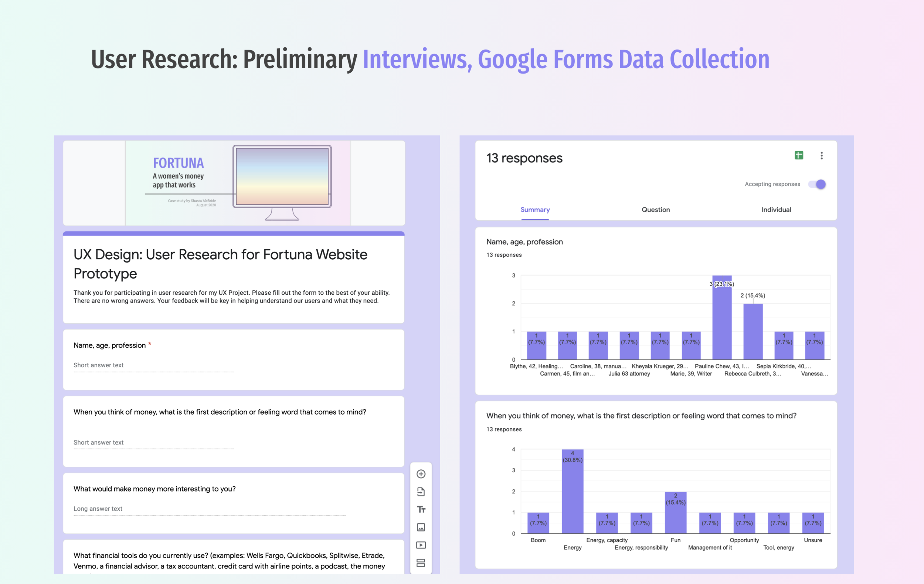Screen dimensions: 924x584
Task: Click the Boom bar in the money chart
Action: coord(538,523)
